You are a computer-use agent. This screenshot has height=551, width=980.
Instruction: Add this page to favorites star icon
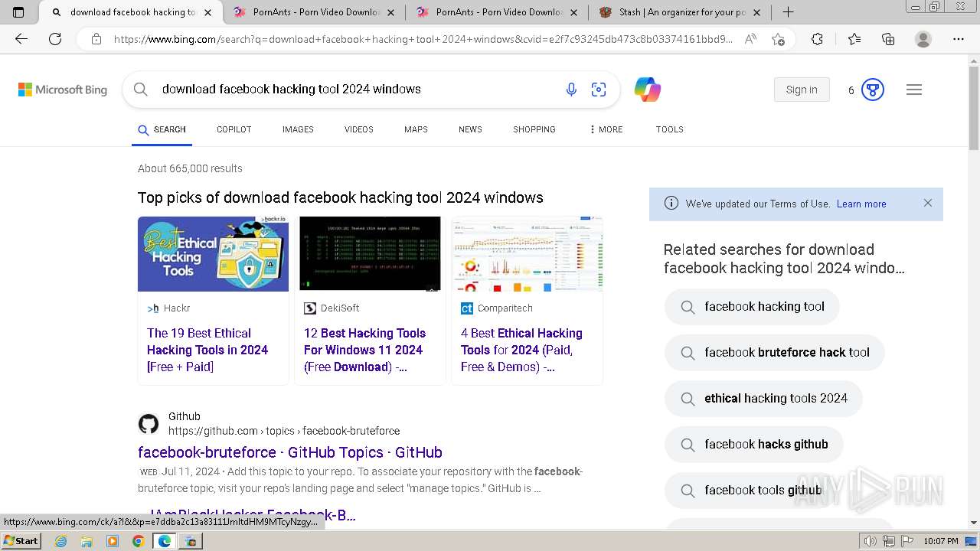779,39
